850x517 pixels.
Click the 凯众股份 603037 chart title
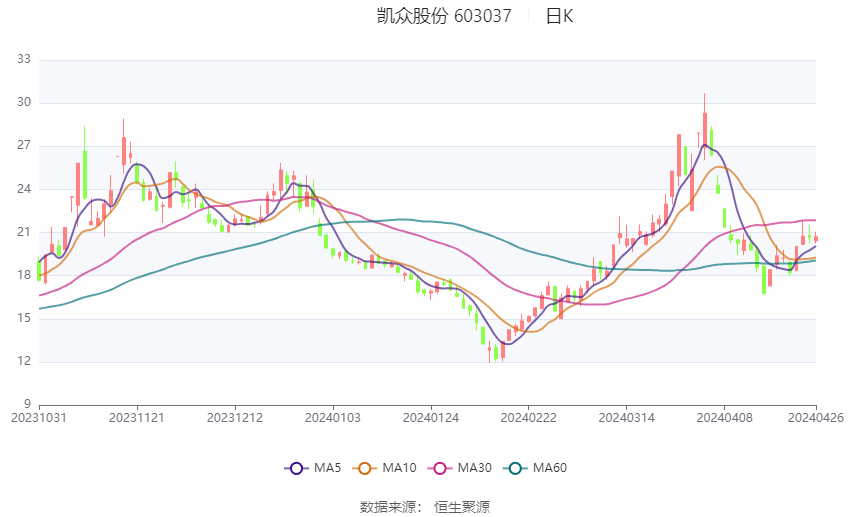pos(444,16)
